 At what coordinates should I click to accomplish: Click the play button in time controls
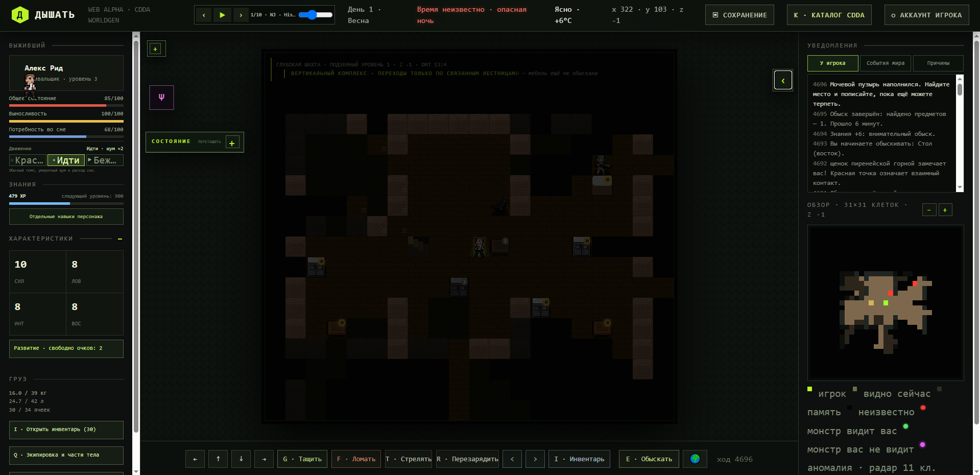click(222, 15)
